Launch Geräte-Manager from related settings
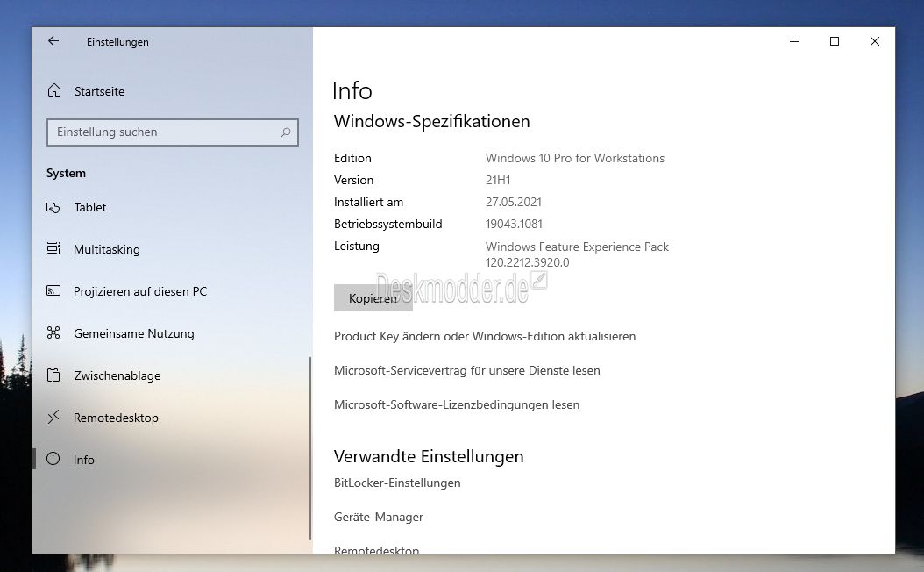924x572 pixels. (379, 517)
